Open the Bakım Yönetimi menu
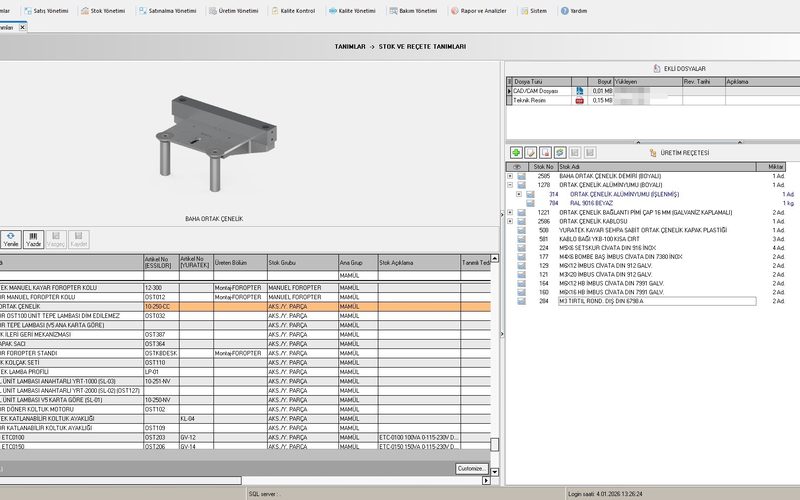This screenshot has height=500, width=800. [413, 11]
